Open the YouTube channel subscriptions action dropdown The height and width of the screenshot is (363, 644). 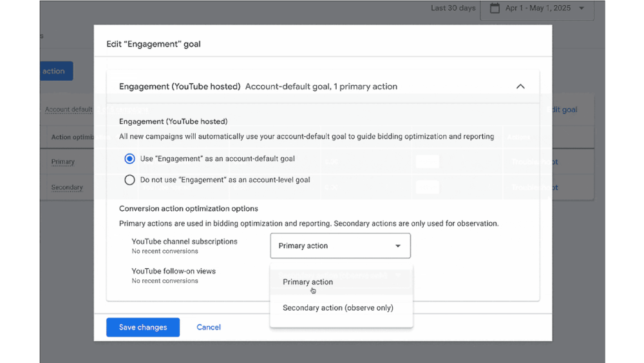[340, 246]
